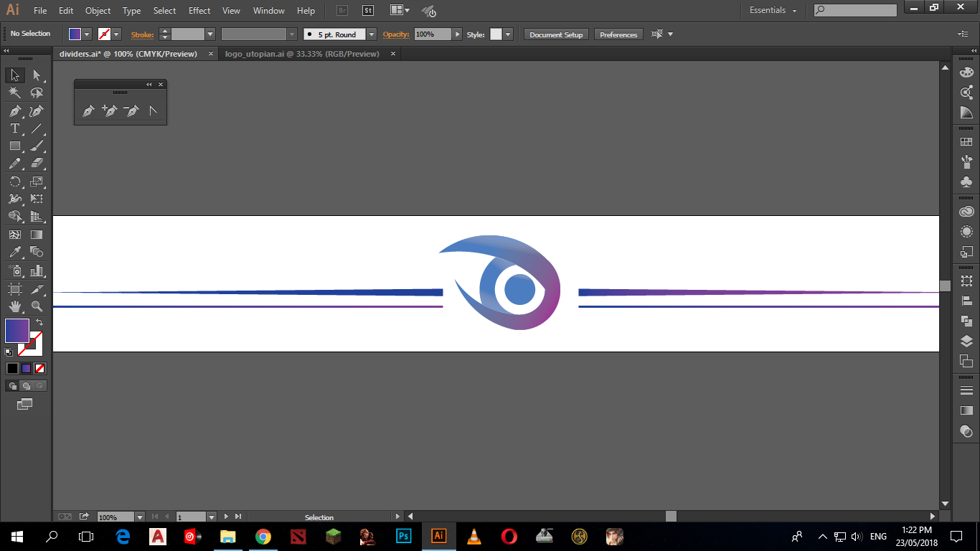This screenshot has width=980, height=551.
Task: Activate the Eraser tool
Action: 37,164
